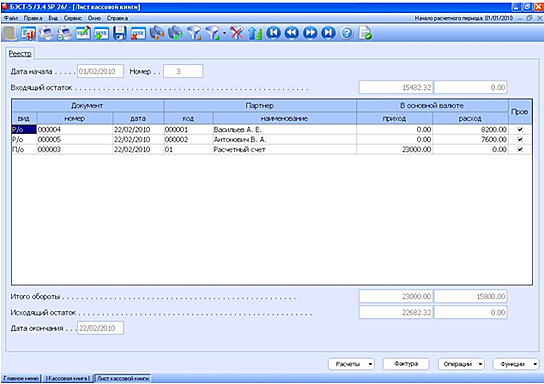Open the Справка menu

tap(117, 18)
